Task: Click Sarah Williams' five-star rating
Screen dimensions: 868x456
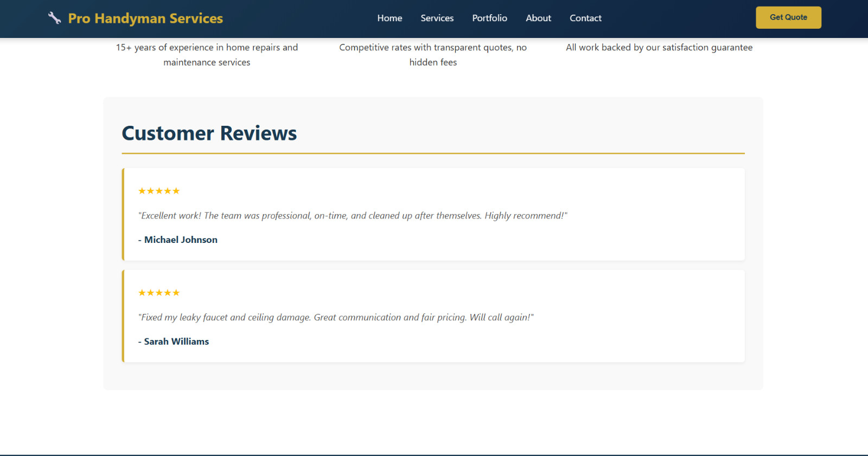Action: click(159, 293)
